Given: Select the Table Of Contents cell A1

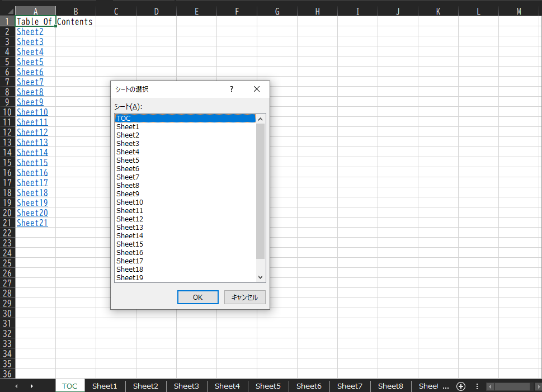Looking at the screenshot, I should (x=35, y=21).
